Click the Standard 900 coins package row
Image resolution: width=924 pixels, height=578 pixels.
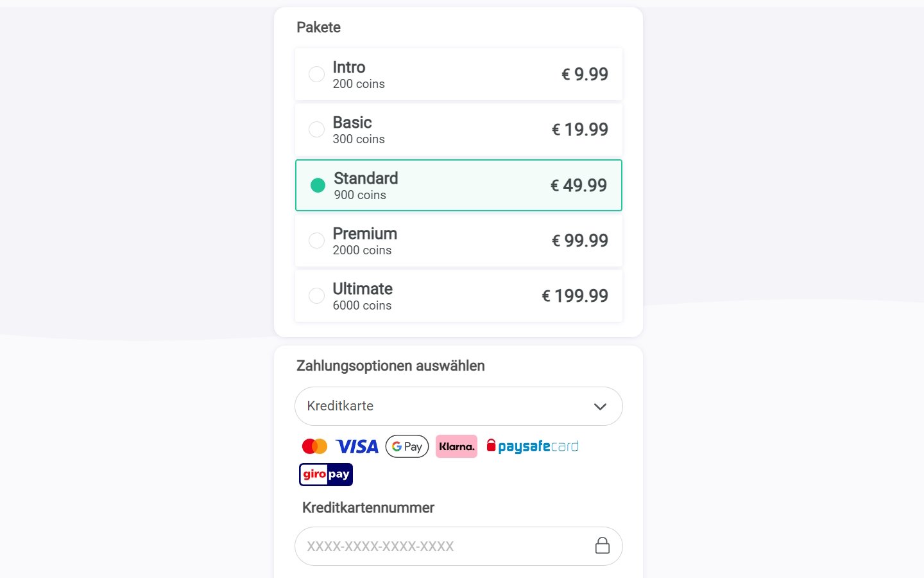pos(458,185)
